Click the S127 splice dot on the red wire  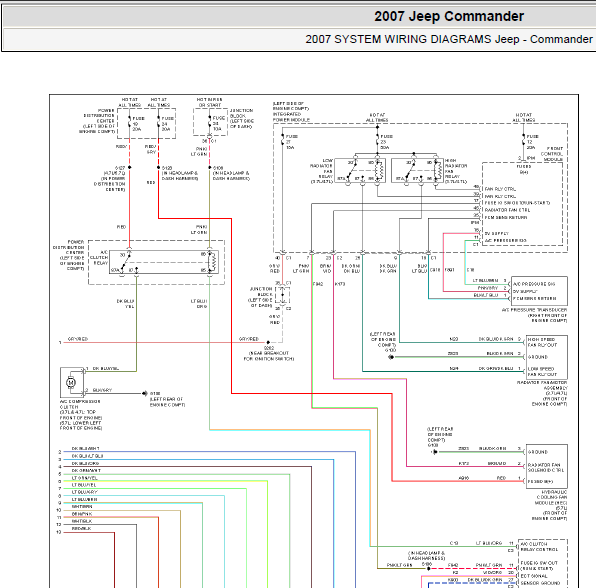130,167
